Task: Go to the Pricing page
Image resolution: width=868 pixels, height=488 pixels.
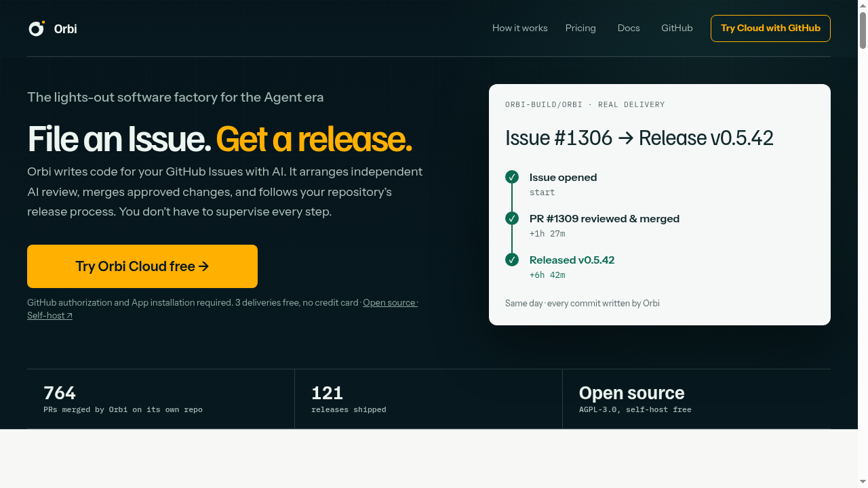Action: tap(580, 28)
